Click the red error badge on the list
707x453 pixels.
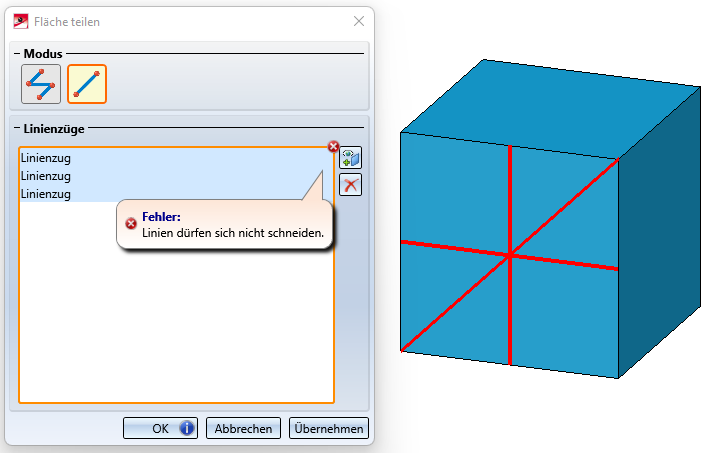tap(333, 146)
